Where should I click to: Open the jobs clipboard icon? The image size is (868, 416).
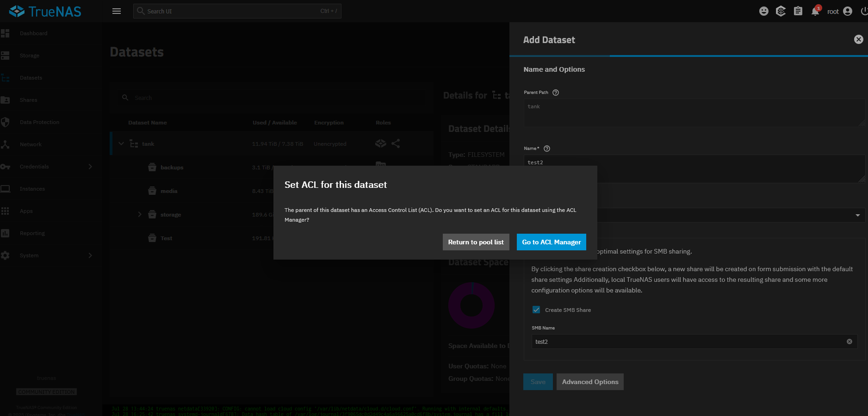coord(798,12)
